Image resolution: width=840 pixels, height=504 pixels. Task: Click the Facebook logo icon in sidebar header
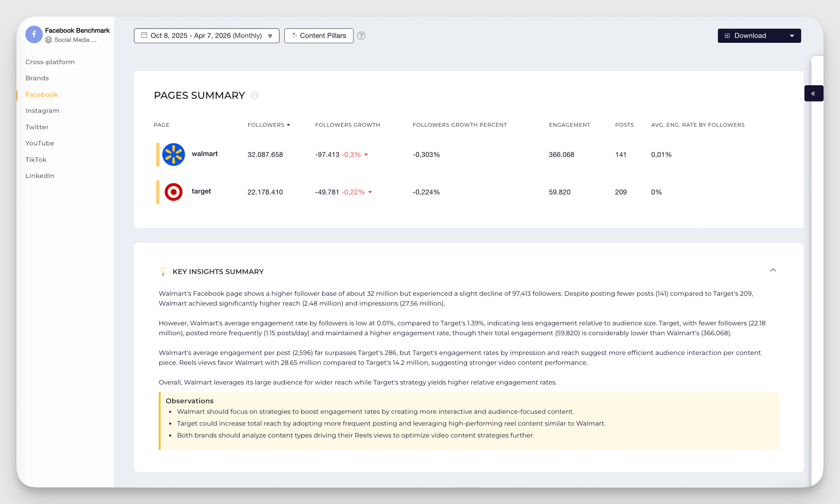point(34,34)
